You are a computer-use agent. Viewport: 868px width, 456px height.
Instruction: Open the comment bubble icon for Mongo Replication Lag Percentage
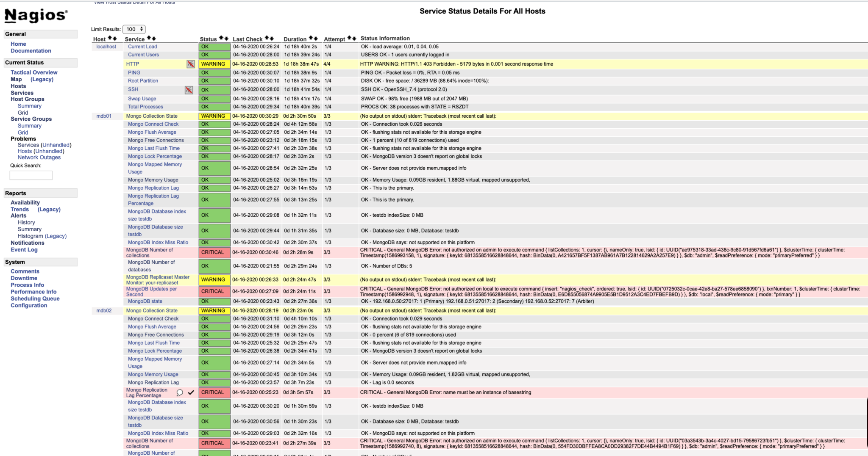click(180, 392)
